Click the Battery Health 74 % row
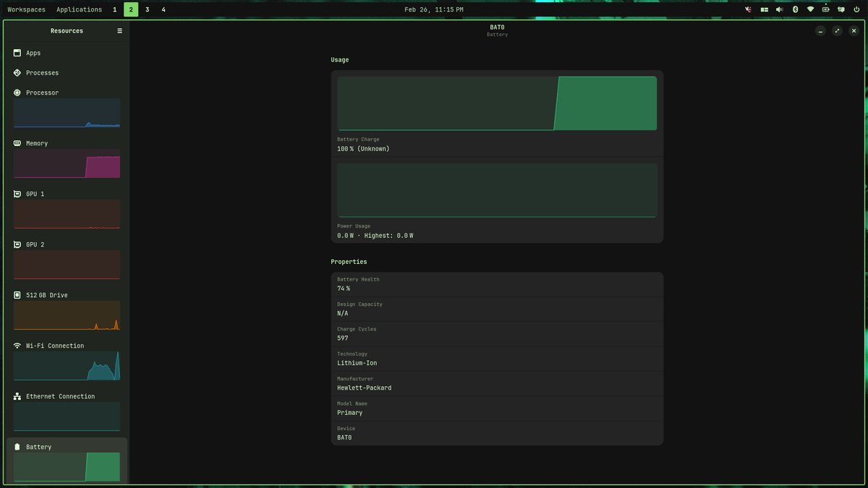 pyautogui.click(x=497, y=284)
